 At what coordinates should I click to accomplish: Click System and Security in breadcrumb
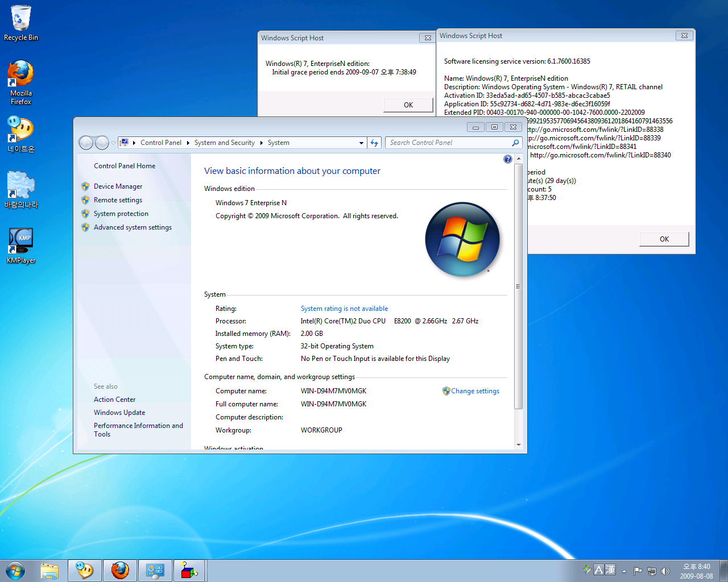click(225, 143)
